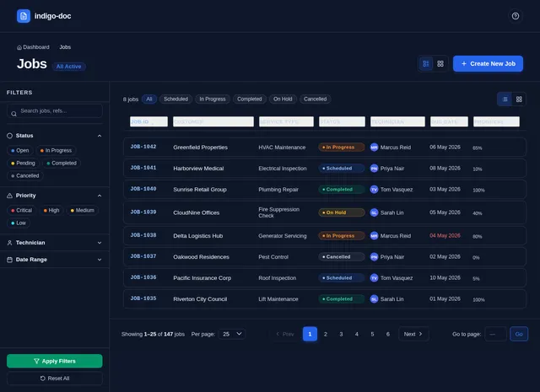540x392 pixels.
Task: Open the help icon in header
Action: click(x=516, y=16)
